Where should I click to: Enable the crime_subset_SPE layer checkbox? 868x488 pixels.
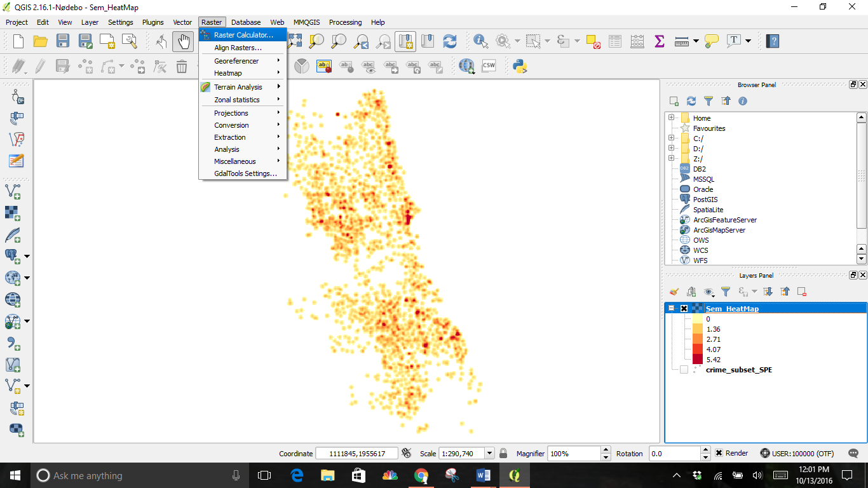click(684, 370)
